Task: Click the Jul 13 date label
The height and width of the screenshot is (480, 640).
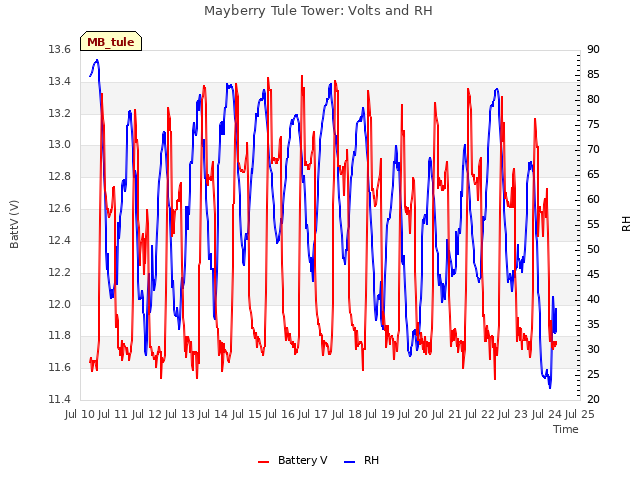Action: click(180, 415)
